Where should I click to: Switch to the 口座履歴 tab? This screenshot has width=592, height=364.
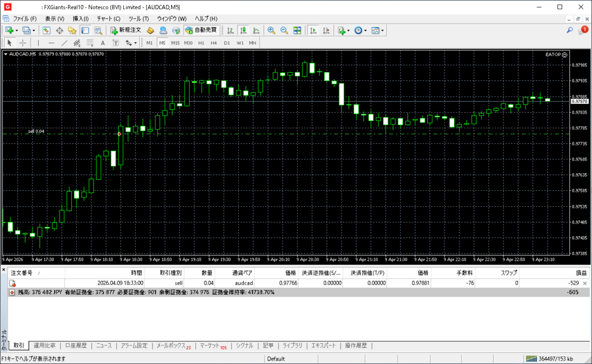click(76, 346)
